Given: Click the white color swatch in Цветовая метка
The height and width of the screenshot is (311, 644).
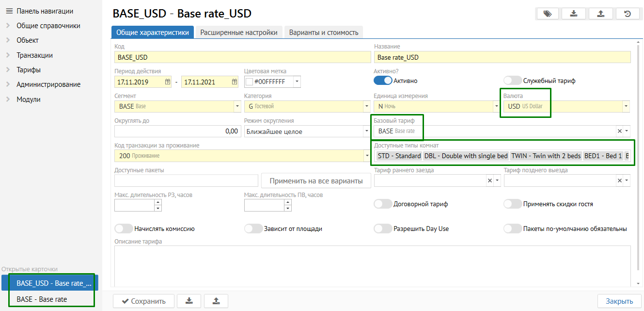Looking at the screenshot, I should [x=250, y=82].
